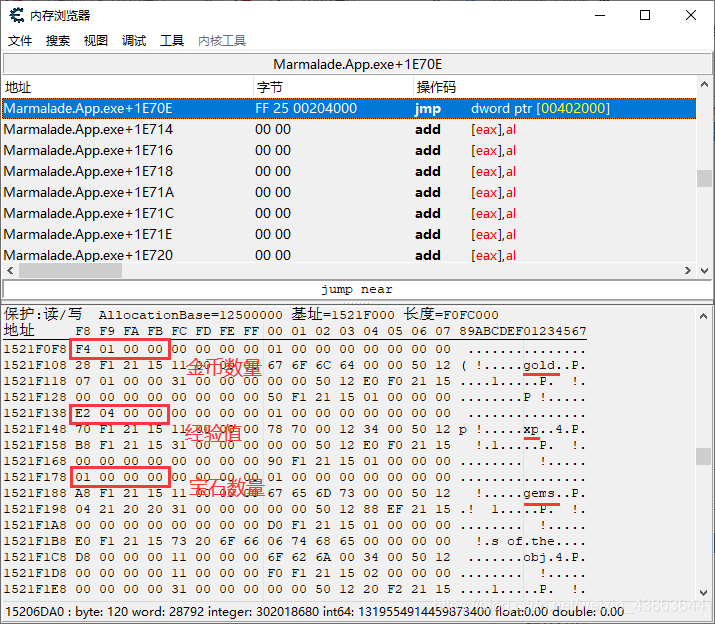Click the hex view vertical scrollbar thumb
This screenshot has width=715, height=624.
703,456
